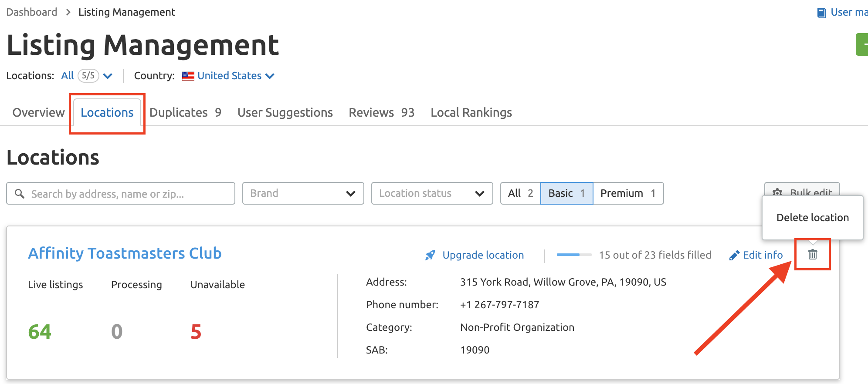Click the Delete location tooltip
Image resolution: width=868 pixels, height=384 pixels.
point(813,218)
